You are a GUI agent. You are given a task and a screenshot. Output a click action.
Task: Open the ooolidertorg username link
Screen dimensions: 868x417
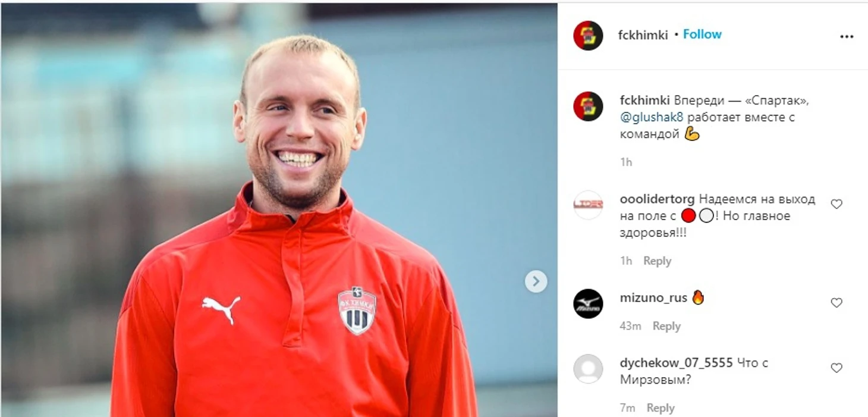(658, 199)
